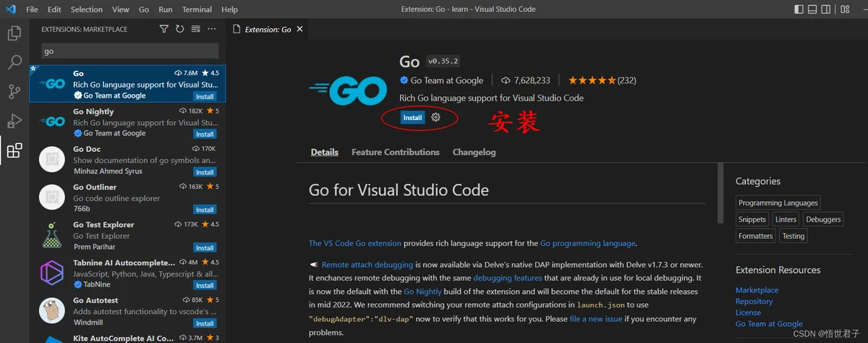Toggle bottom panel layout icon
Image resolution: width=868 pixels, height=343 pixels.
click(814, 9)
